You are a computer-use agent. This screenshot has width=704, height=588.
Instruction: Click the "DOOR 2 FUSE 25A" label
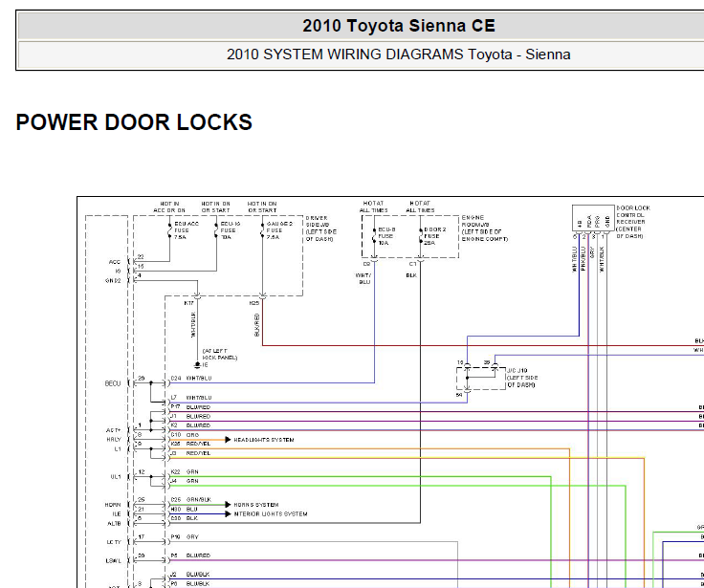click(x=434, y=236)
